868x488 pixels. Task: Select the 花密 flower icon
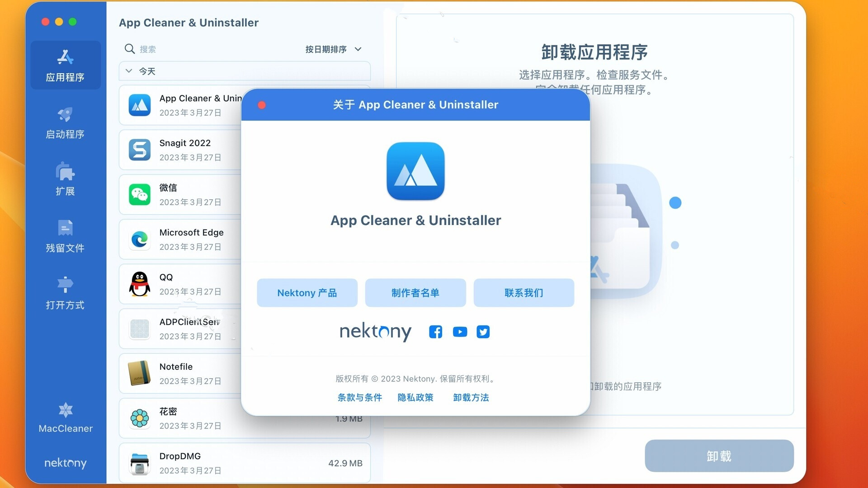tap(140, 418)
